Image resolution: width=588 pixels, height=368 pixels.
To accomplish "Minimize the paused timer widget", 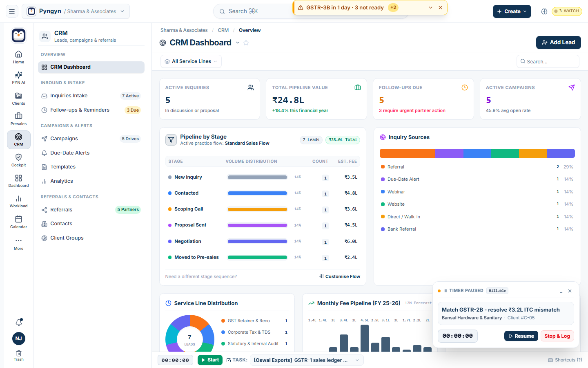I will [561, 291].
